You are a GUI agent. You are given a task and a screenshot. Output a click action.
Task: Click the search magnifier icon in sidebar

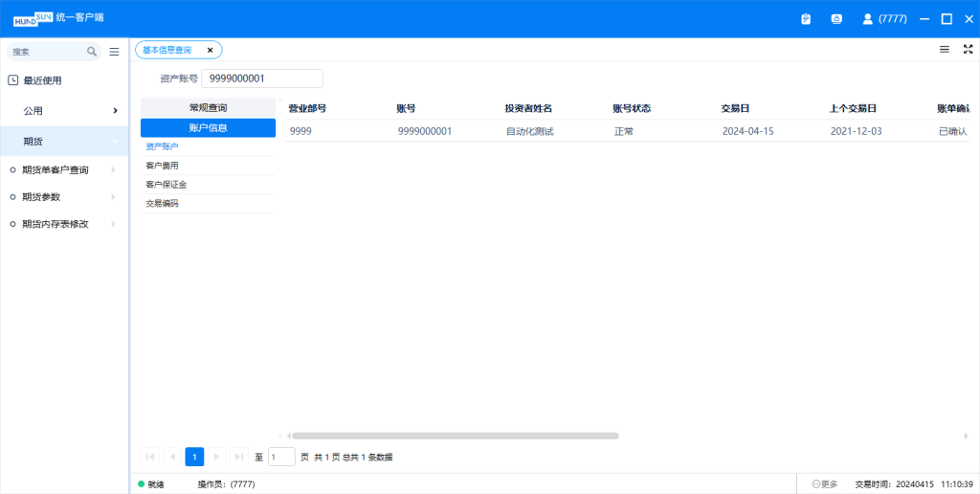point(92,52)
